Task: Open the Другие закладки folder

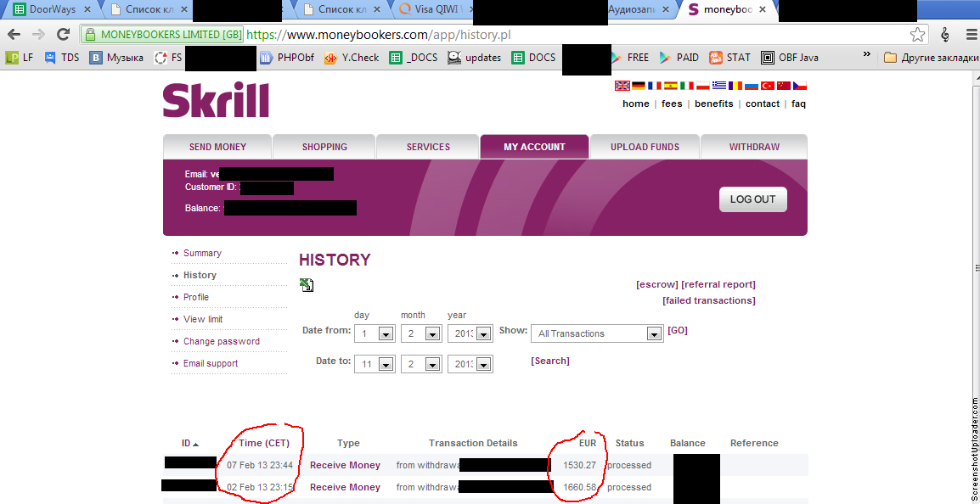Action: (931, 58)
